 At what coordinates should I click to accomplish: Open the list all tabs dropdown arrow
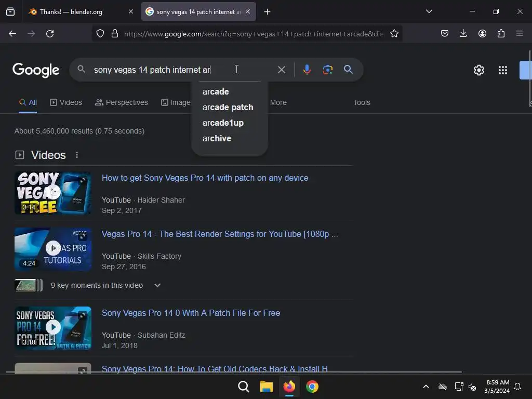429,11
